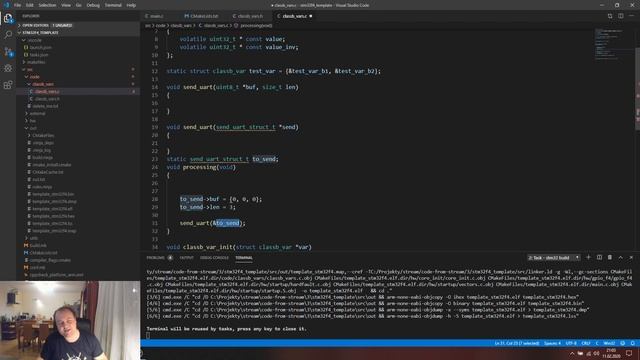Expand the utils folder
The width and height of the screenshot is (640, 360).
78,238
